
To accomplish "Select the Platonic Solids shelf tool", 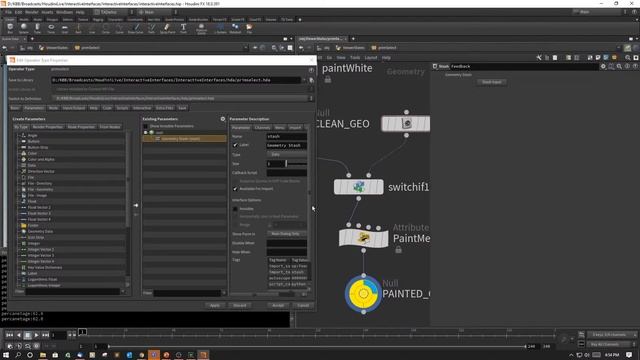I will tap(202, 28).
